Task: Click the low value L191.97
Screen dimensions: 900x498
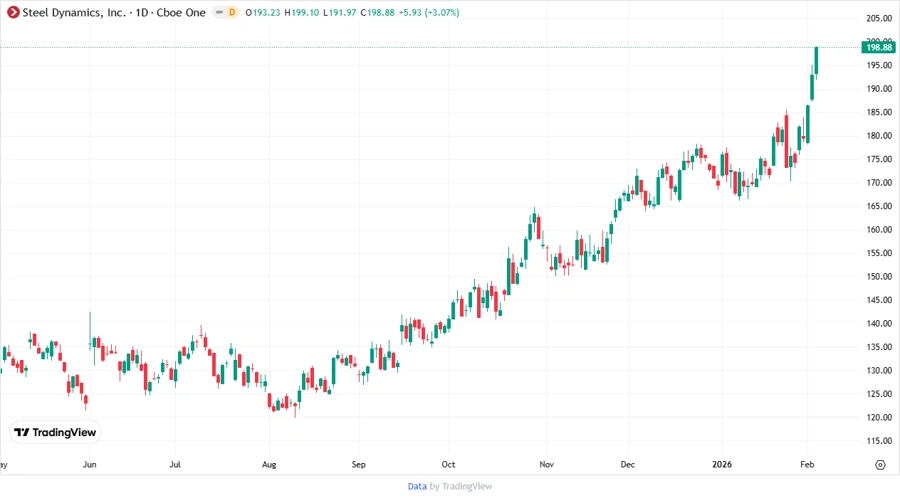Action: [x=340, y=12]
